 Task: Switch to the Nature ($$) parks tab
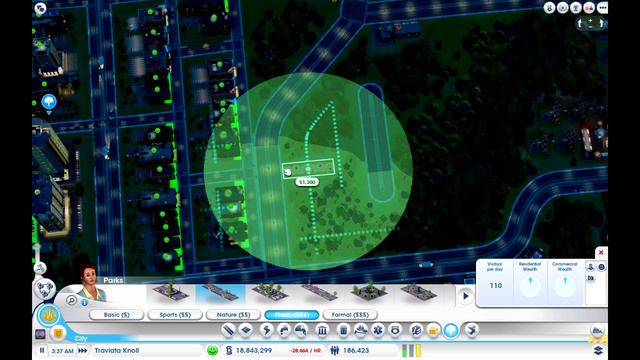233,315
